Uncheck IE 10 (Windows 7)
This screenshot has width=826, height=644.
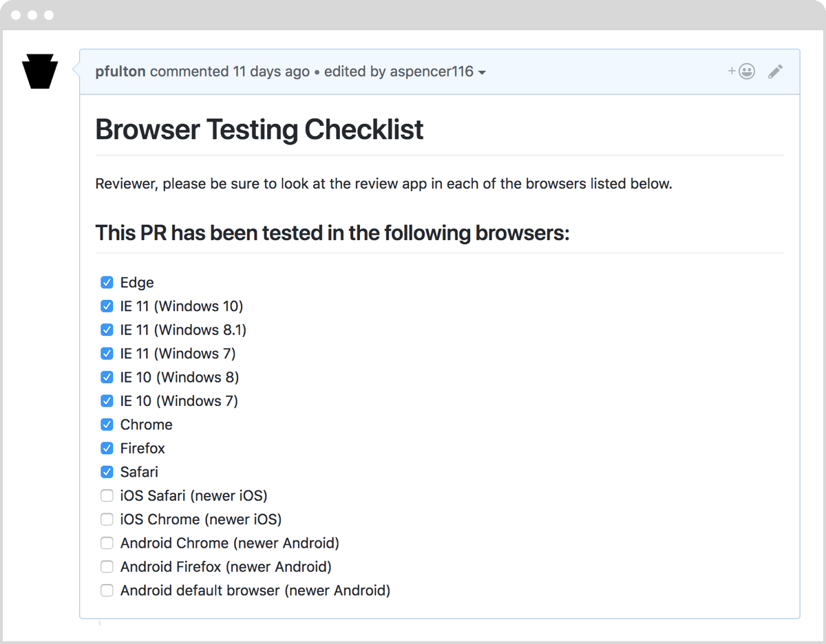click(x=107, y=400)
